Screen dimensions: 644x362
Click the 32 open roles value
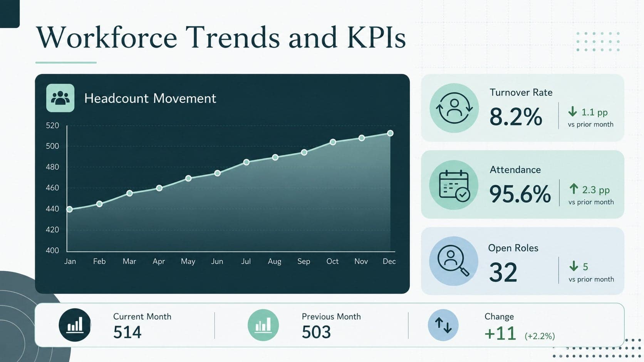pos(503,272)
